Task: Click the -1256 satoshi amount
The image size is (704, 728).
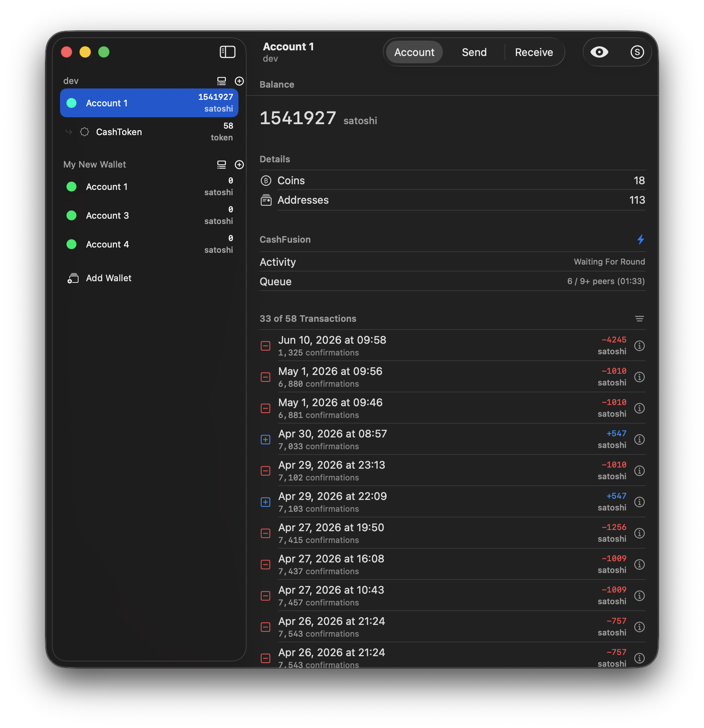Action: (614, 527)
